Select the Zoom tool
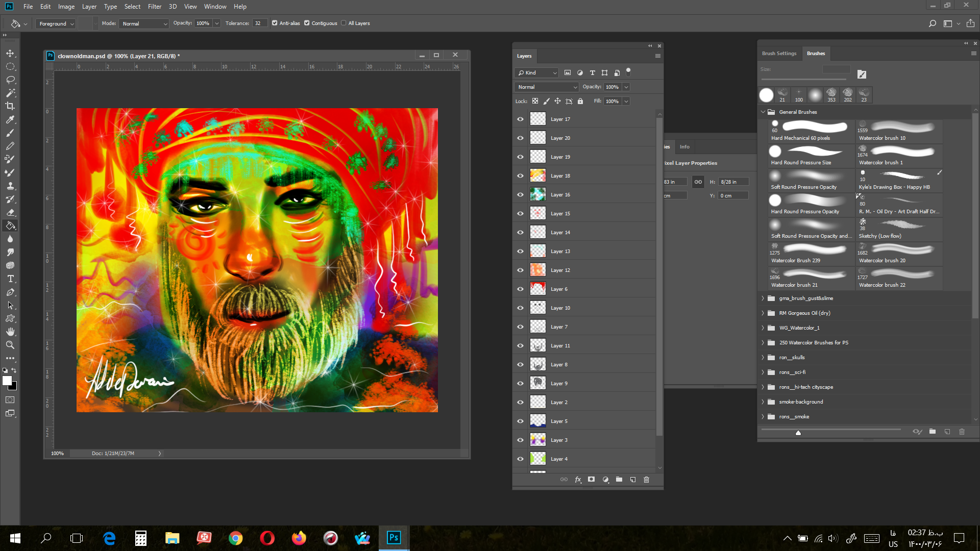This screenshot has width=980, height=551. [10, 345]
